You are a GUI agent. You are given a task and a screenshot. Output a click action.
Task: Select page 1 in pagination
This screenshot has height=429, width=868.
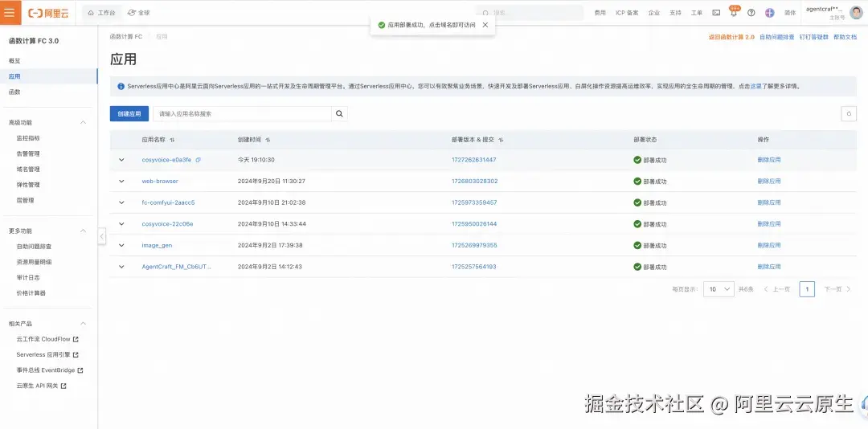pos(807,289)
